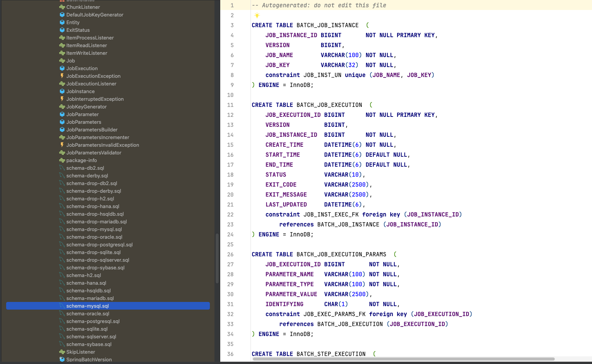Click the Job interface icon
The image size is (592, 364).
coord(62,61)
